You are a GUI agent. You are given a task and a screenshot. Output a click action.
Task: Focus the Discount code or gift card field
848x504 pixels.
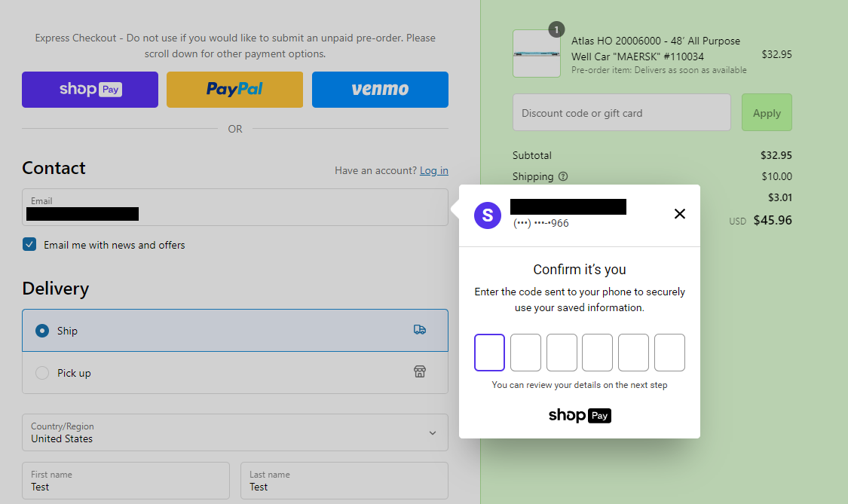tap(622, 112)
